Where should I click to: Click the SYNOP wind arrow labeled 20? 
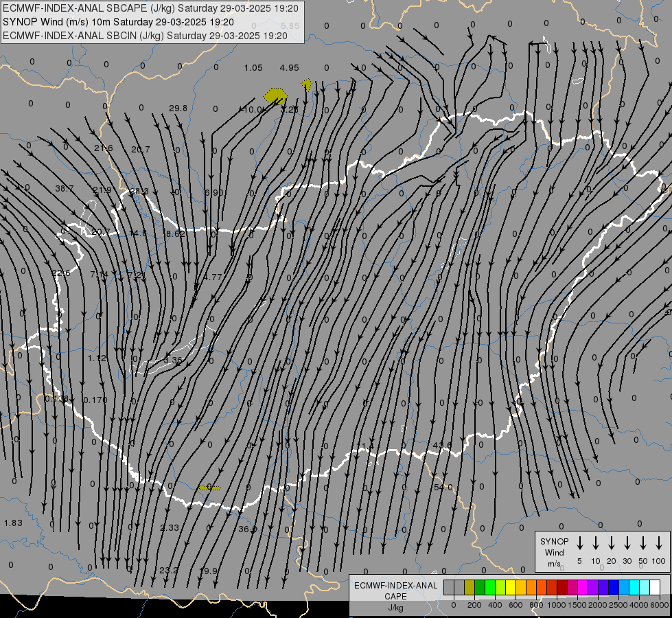(612, 543)
